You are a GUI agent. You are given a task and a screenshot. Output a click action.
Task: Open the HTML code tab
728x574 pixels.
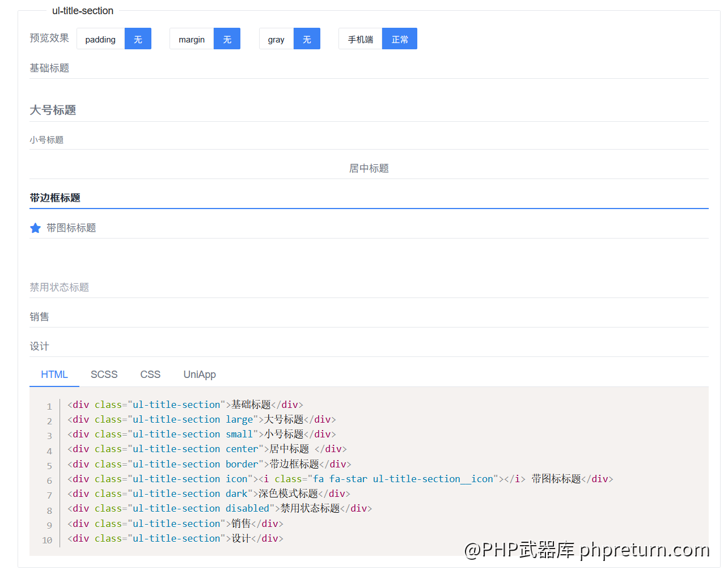pyautogui.click(x=54, y=375)
